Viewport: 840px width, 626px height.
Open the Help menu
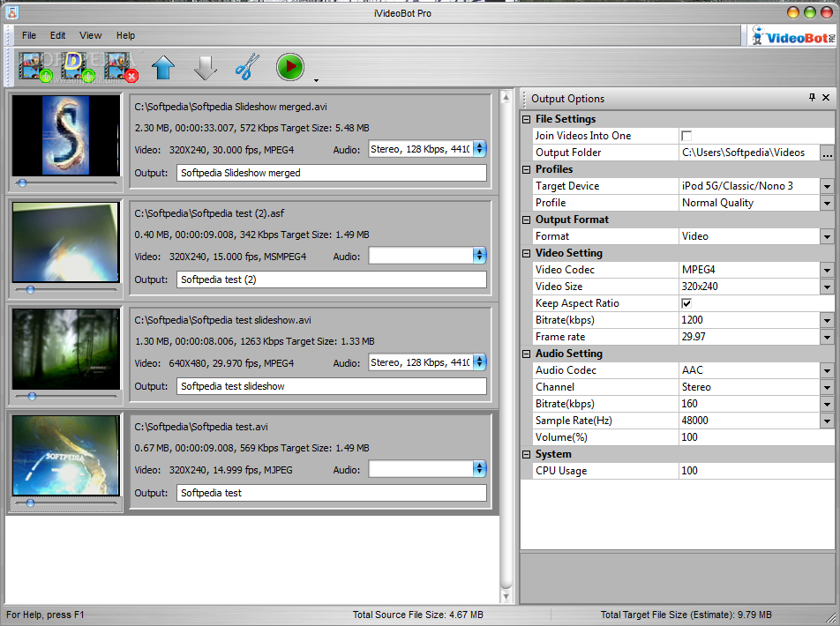(126, 35)
